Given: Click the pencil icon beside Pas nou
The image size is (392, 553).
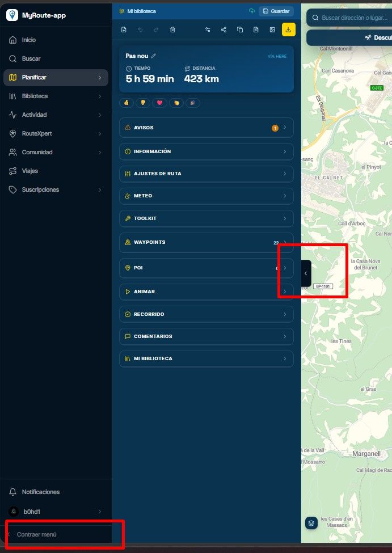Looking at the screenshot, I should (154, 56).
